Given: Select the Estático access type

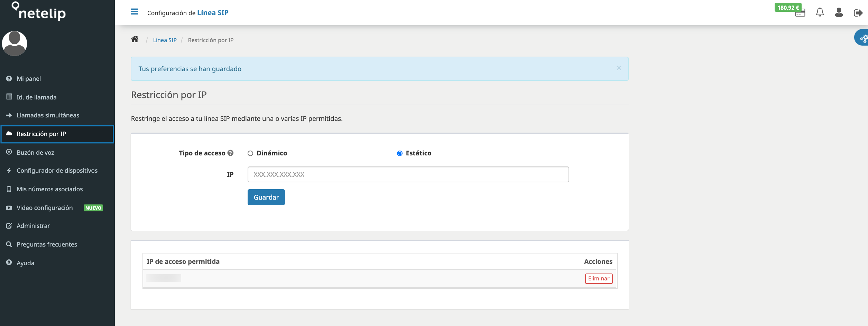Looking at the screenshot, I should click(400, 153).
